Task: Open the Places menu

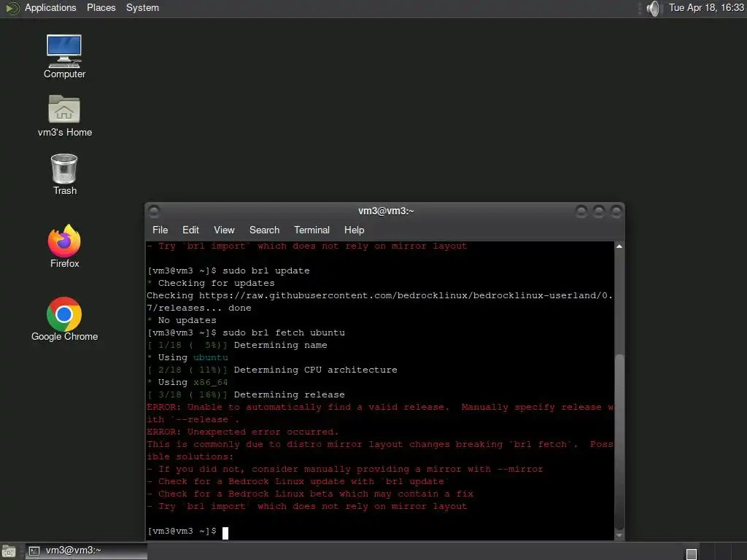Action: point(101,7)
